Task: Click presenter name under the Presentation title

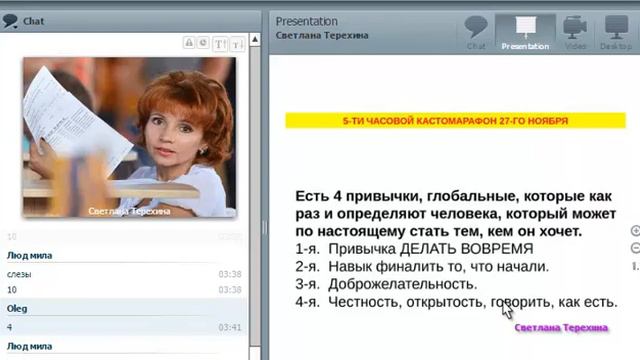Action: [322, 36]
